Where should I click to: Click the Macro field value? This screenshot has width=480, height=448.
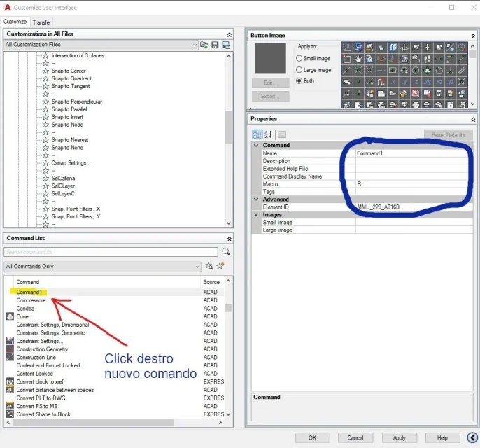(x=414, y=183)
